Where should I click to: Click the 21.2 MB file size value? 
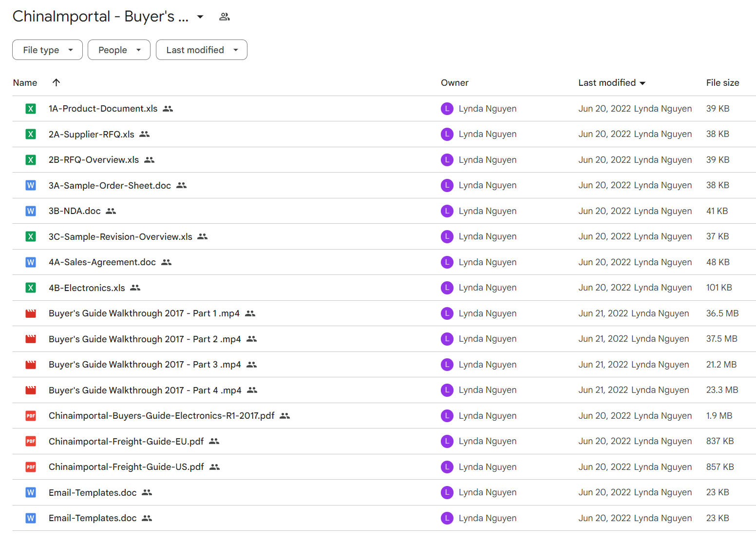click(x=721, y=365)
